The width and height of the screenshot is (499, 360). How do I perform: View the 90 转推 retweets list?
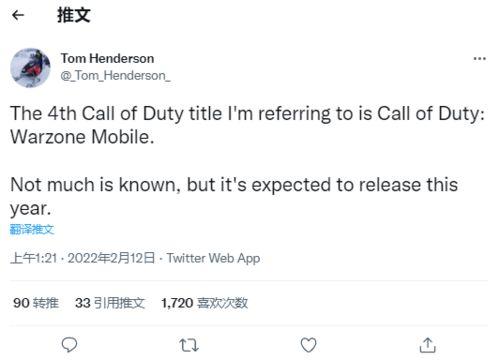36,303
